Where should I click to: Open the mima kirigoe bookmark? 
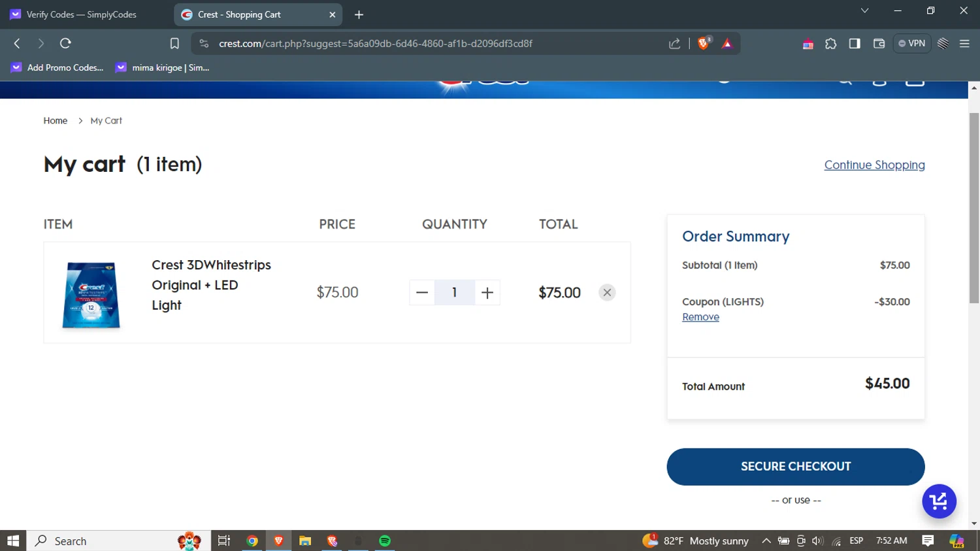[162, 67]
